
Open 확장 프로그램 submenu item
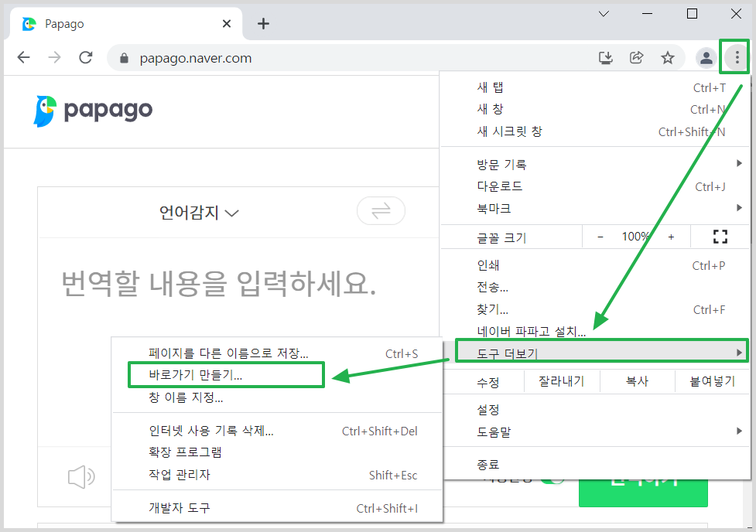[277, 452]
